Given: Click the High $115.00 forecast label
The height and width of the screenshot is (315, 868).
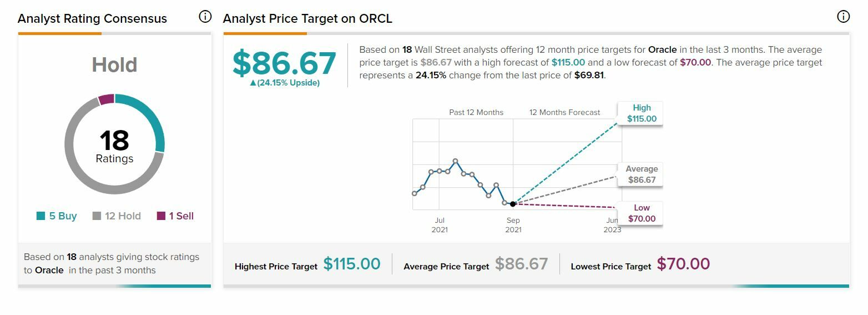Looking at the screenshot, I should pos(642,113).
